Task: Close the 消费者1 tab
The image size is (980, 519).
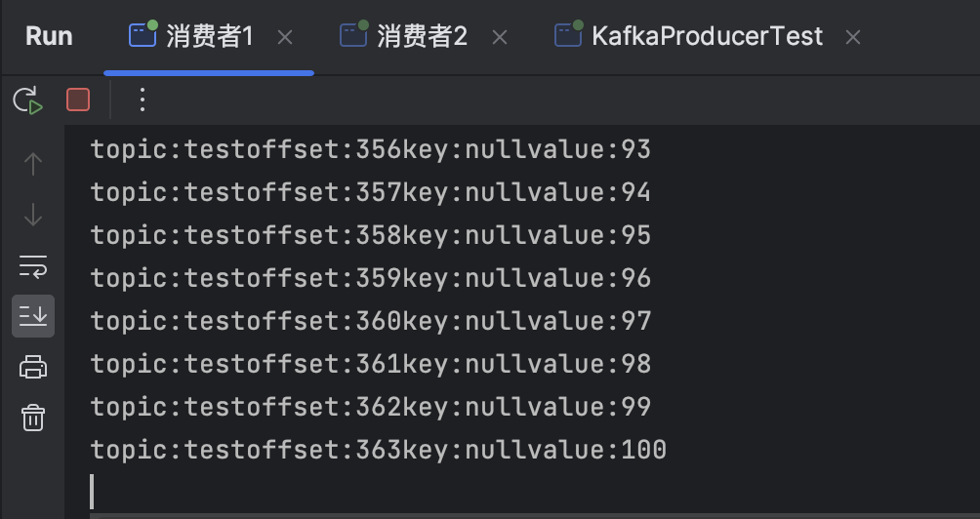Action: pyautogui.click(x=285, y=37)
